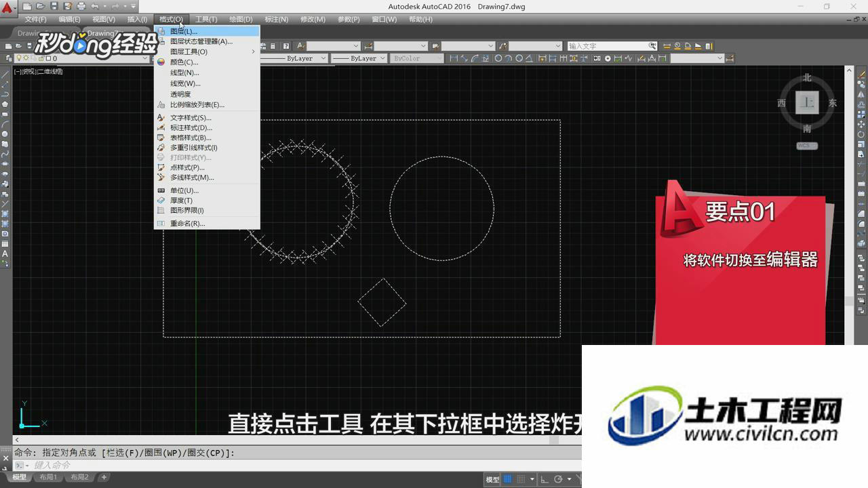Viewport: 868px width, 488px height.
Task: Choose 颜色(C)... from the Format menu
Action: [207, 62]
